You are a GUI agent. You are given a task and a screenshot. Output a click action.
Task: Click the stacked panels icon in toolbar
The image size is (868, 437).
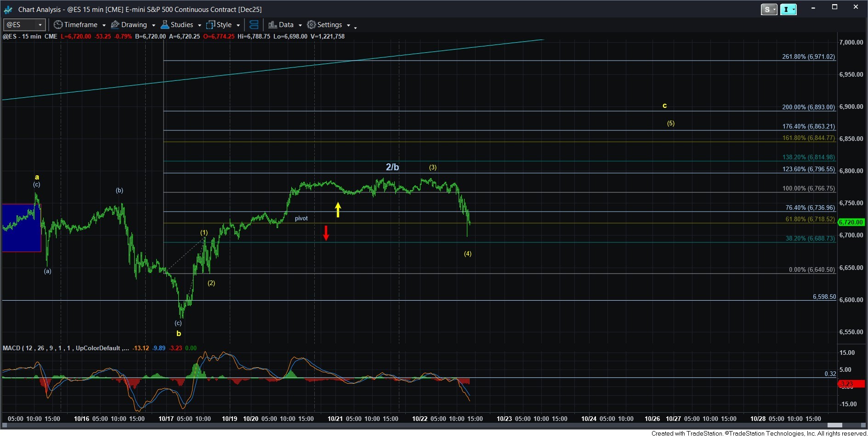tap(254, 25)
